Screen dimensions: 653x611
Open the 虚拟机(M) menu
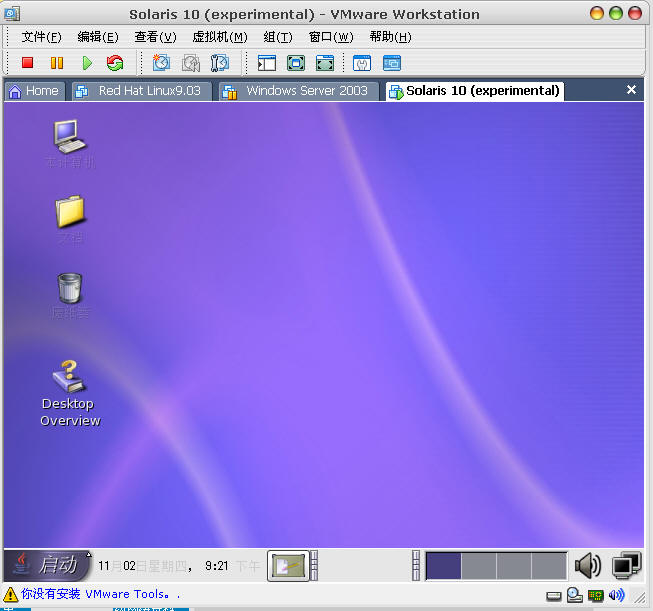(x=220, y=37)
